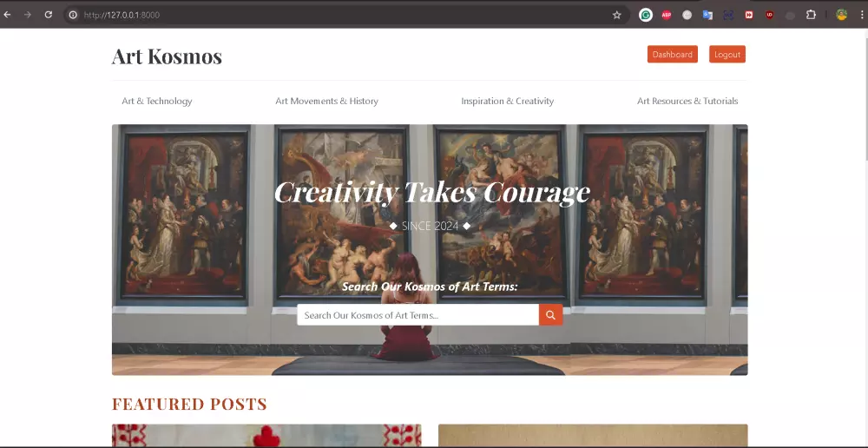Go back to previous page
This screenshot has height=448, width=868.
[x=7, y=15]
